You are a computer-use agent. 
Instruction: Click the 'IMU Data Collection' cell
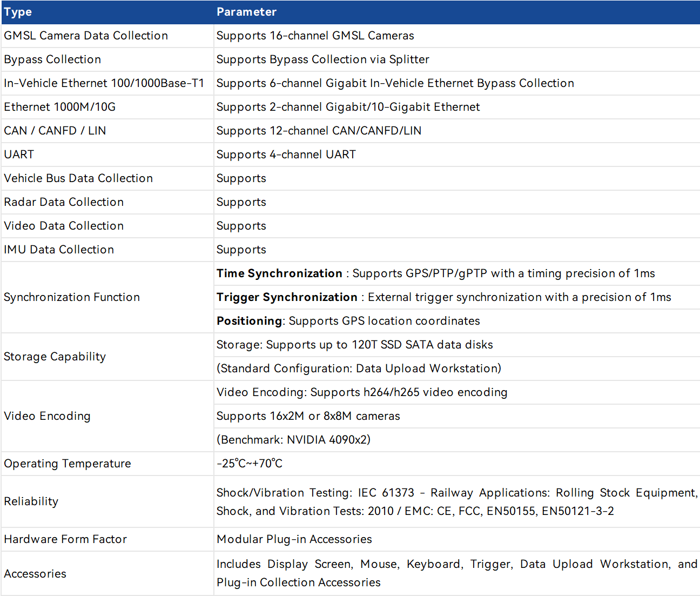59,250
